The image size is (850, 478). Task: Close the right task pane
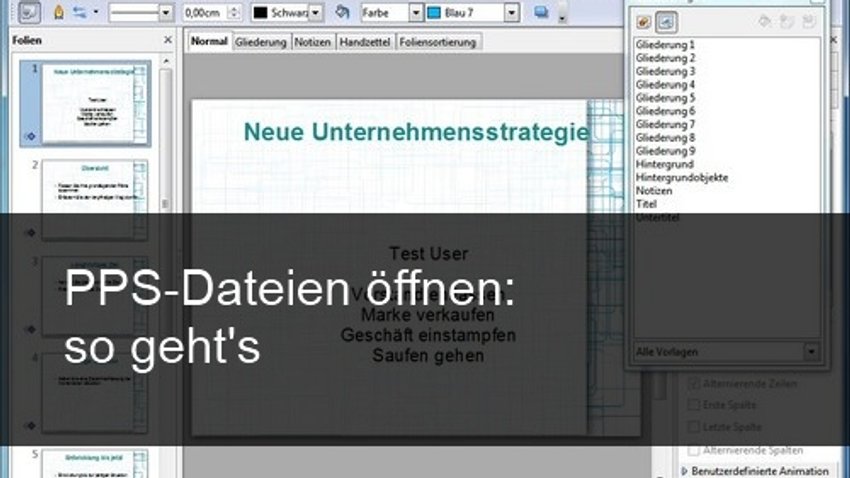click(834, 40)
